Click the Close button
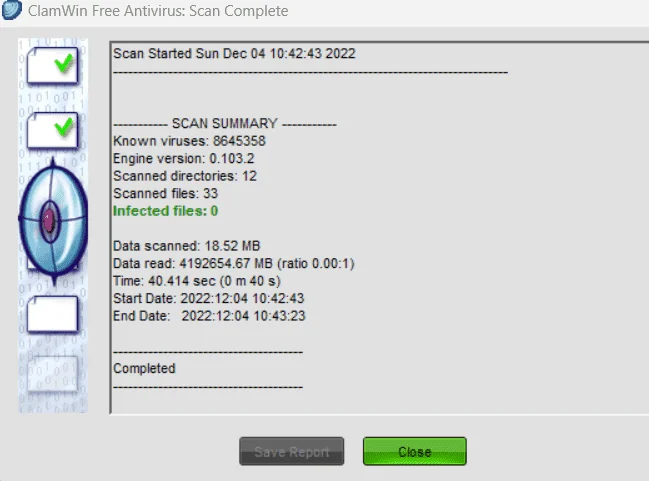The width and height of the screenshot is (649, 481). 415,451
